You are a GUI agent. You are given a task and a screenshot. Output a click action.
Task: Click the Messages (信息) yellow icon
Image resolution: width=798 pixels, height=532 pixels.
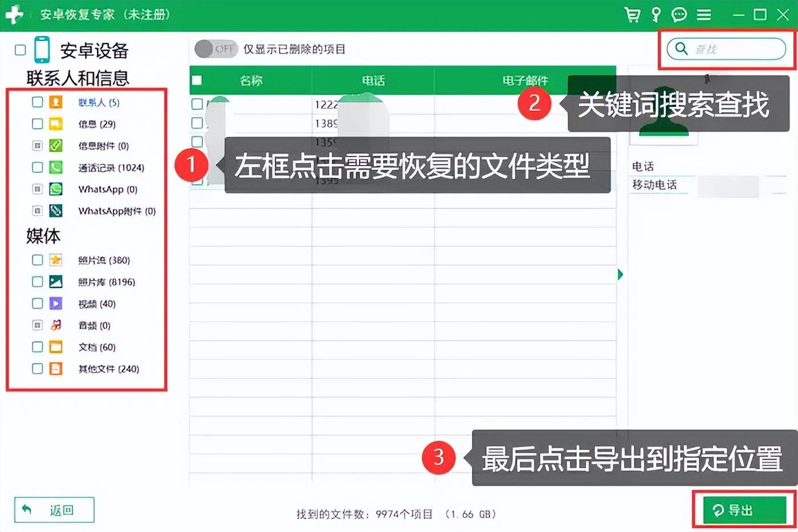55,124
